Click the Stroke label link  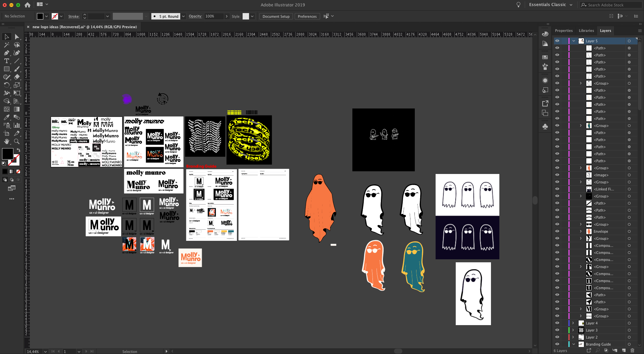74,16
